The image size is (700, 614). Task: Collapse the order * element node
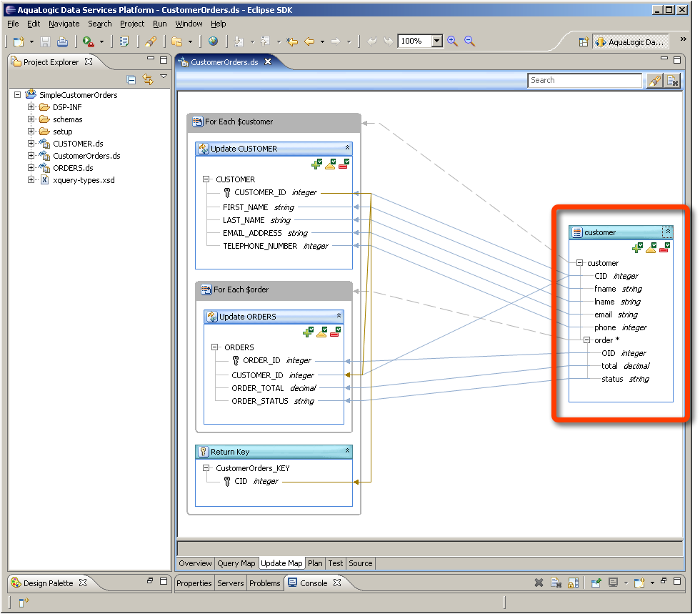pyautogui.click(x=586, y=340)
